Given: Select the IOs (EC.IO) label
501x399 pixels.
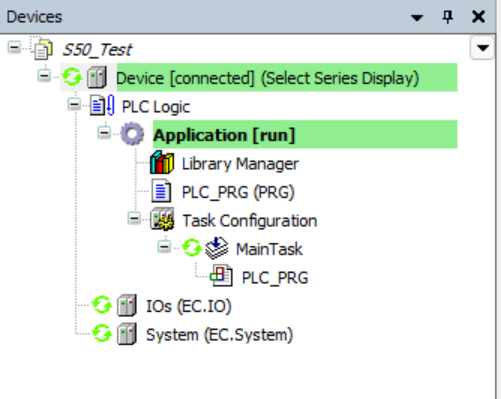Looking at the screenshot, I should (x=189, y=306).
